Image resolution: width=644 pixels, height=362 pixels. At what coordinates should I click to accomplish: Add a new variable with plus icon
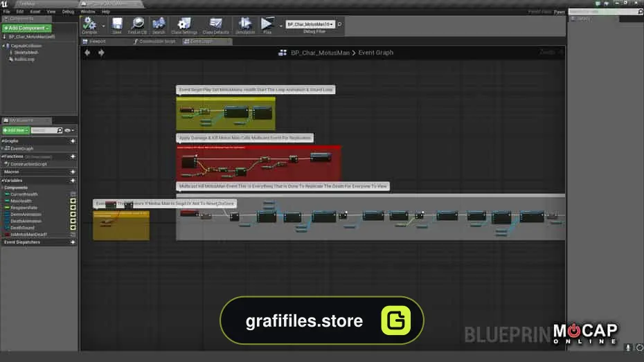[x=73, y=180]
